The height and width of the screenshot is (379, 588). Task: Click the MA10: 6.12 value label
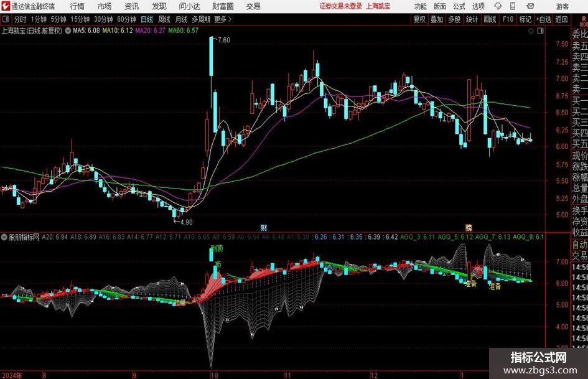118,30
